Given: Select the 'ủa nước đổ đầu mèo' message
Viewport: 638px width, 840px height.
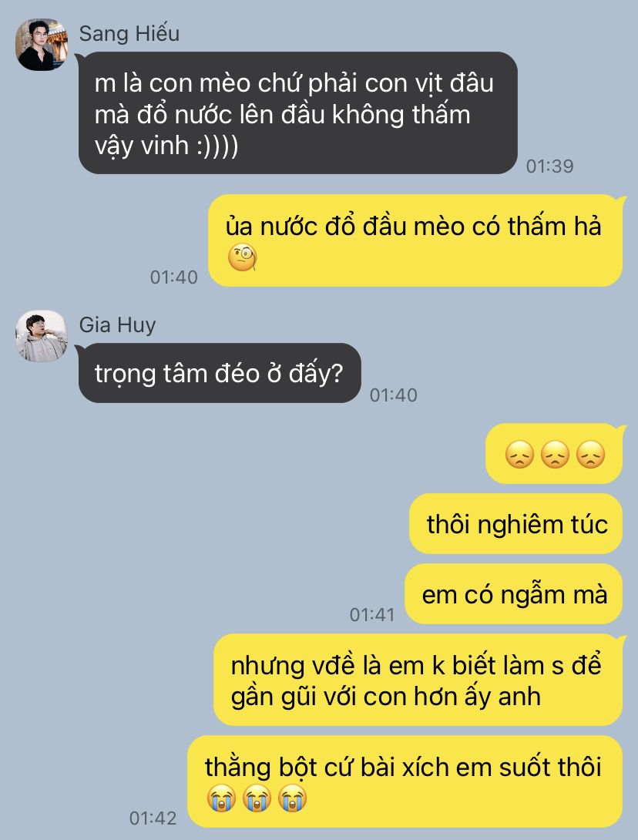Looking at the screenshot, I should point(415,240).
